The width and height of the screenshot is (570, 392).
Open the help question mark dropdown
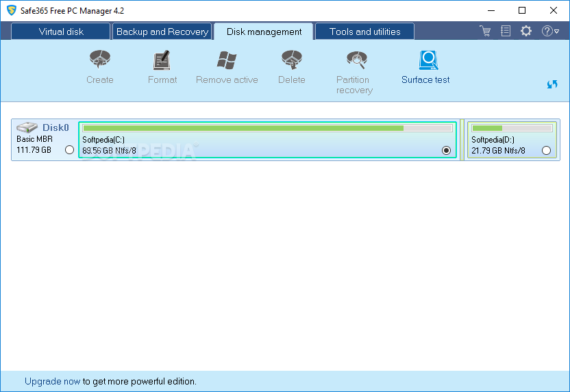click(550, 31)
